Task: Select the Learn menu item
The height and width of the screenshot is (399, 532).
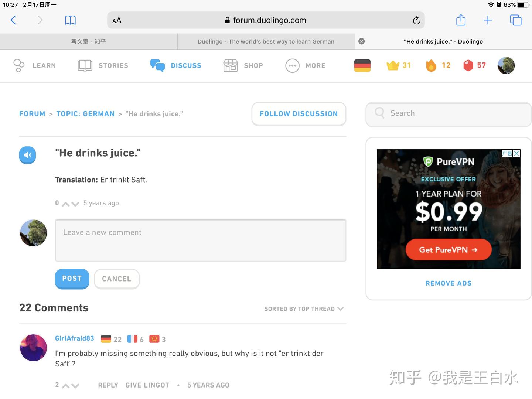Action: pyautogui.click(x=35, y=65)
